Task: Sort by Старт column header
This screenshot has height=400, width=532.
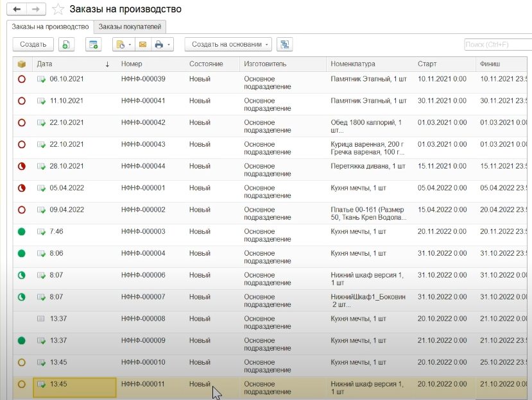Action: click(427, 64)
